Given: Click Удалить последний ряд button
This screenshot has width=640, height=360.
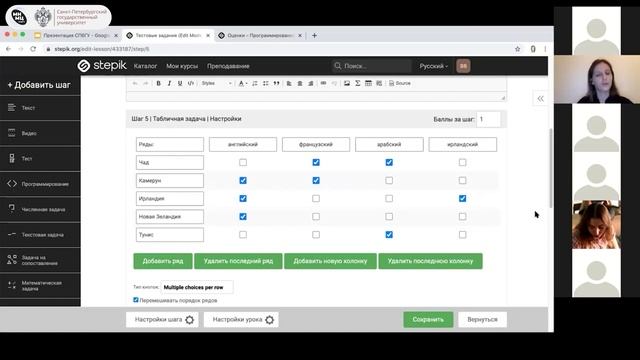Looking at the screenshot, I should (x=238, y=261).
